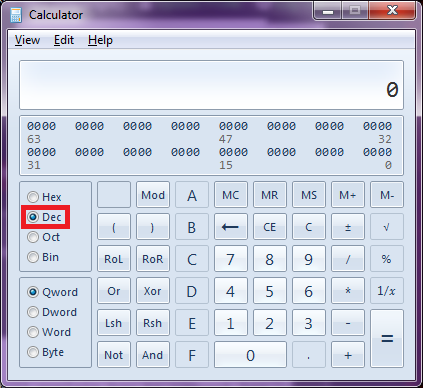Choose the Word data size
The height and width of the screenshot is (388, 423).
click(x=49, y=332)
